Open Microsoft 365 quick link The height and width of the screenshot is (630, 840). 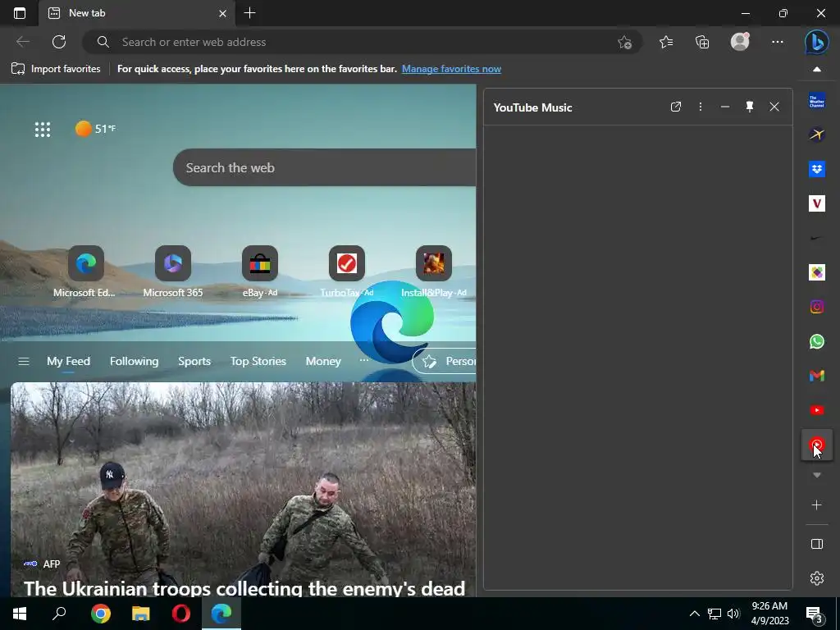pos(173,263)
